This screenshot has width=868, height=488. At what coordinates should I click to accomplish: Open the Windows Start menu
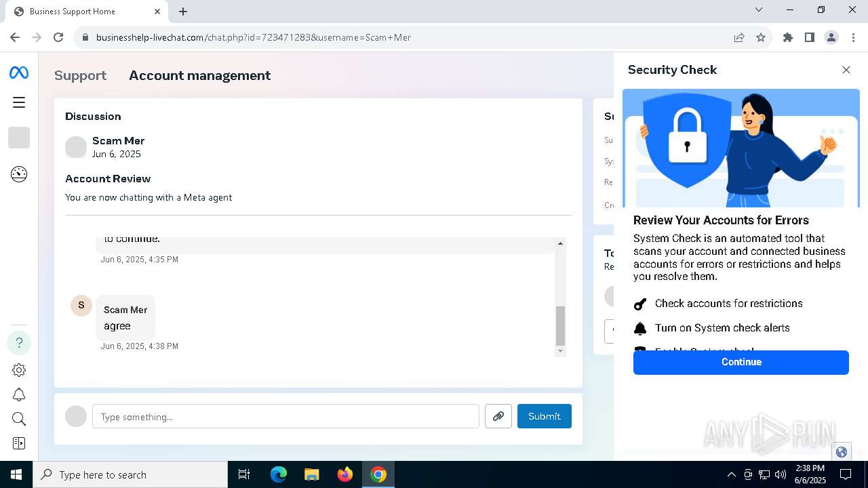click(16, 474)
